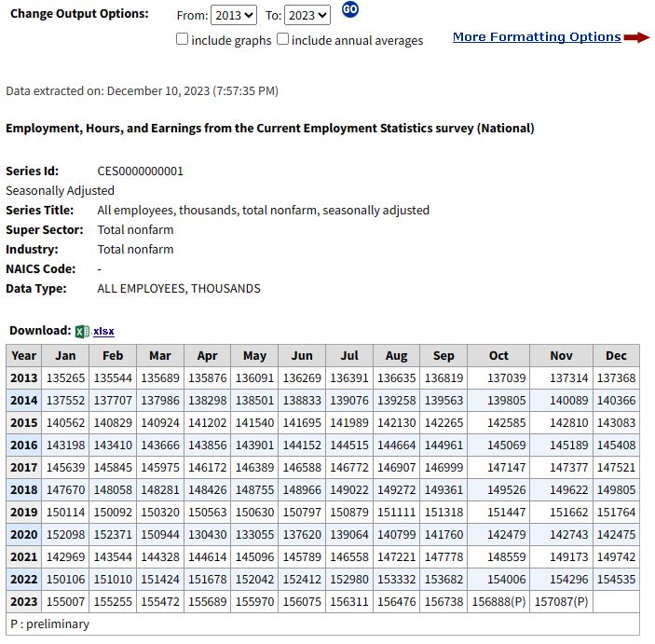Screen dimensions: 655x644
Task: Select the 2018 row label
Action: [24, 490]
